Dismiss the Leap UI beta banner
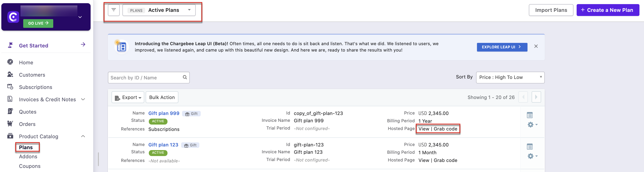644x172 pixels. [536, 46]
